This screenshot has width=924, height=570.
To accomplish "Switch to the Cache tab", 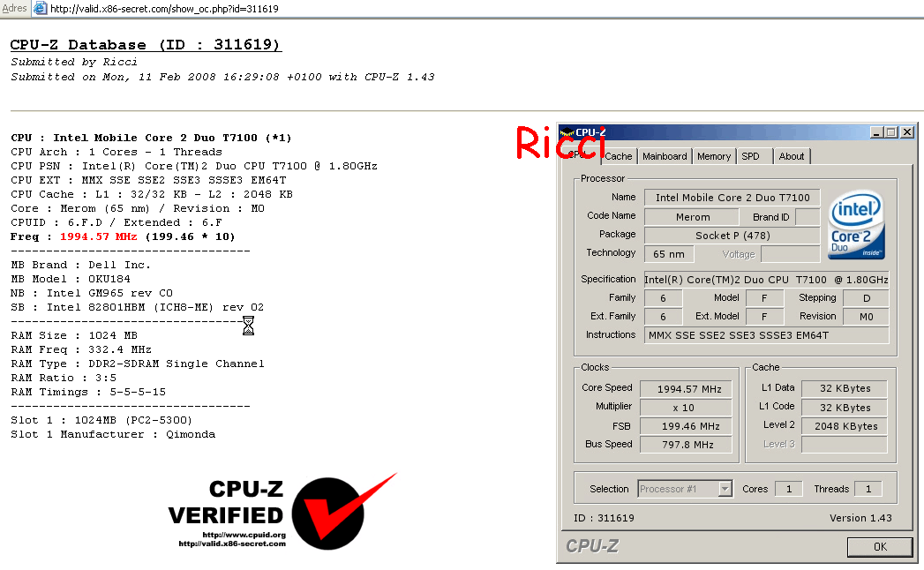I will click(618, 156).
